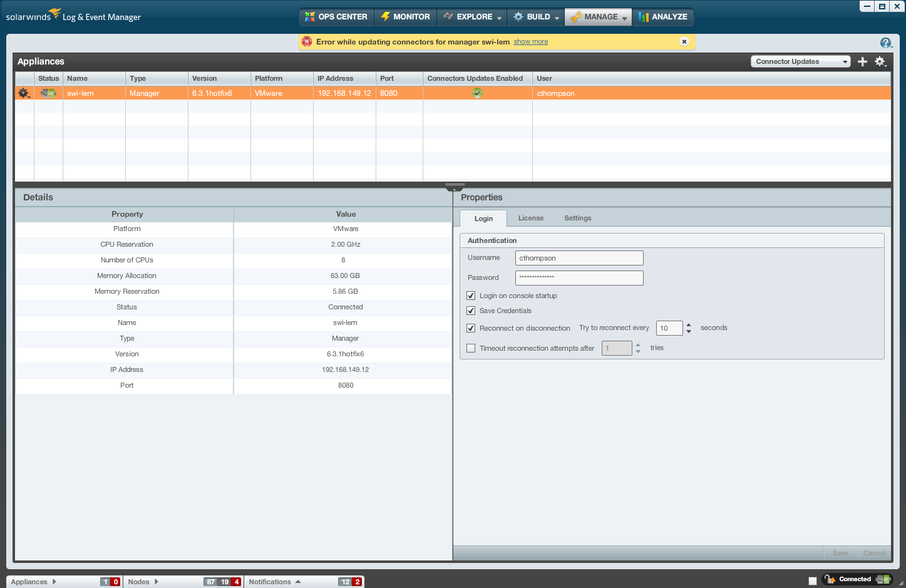Viewport: 906px width, 588px height.
Task: Select the swi-lem appliance name cell
Action: click(94, 93)
